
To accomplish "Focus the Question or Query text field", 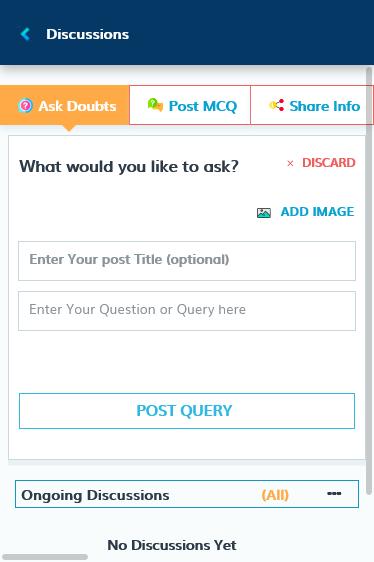I will click(187, 311).
